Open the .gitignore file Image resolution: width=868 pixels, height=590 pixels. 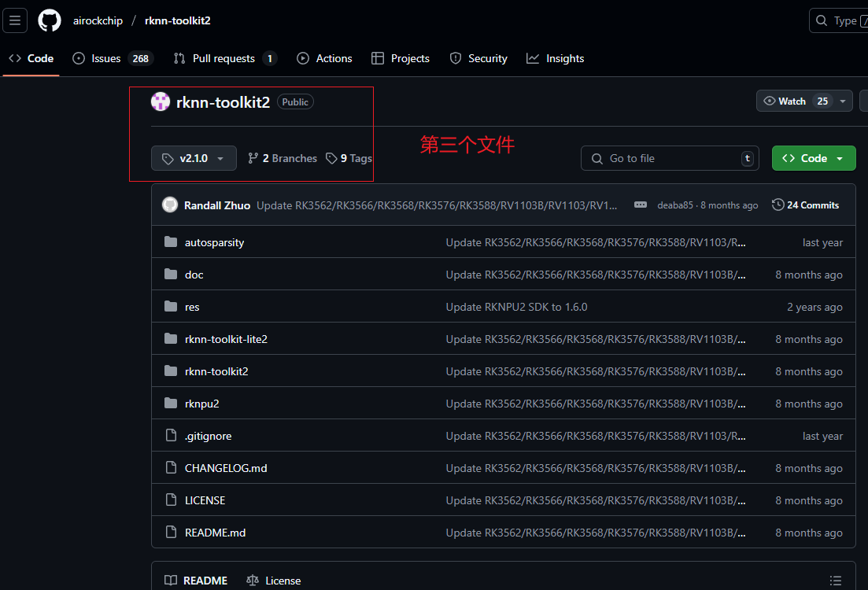pyautogui.click(x=208, y=436)
